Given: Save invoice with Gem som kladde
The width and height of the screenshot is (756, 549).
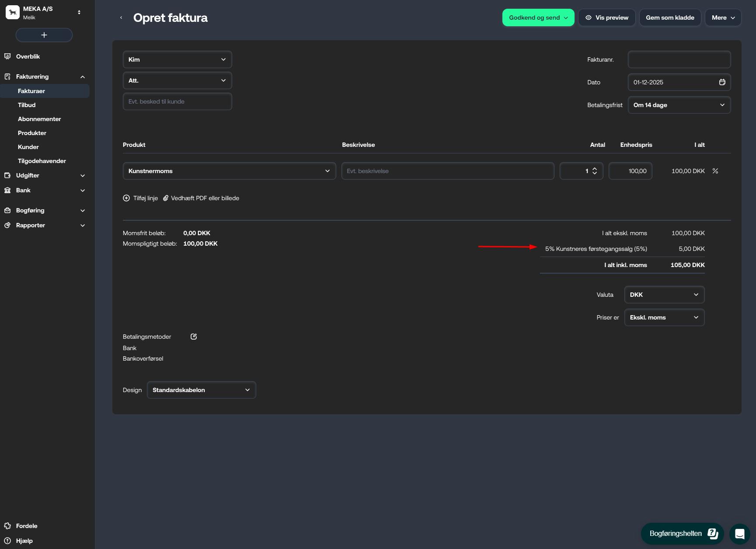Looking at the screenshot, I should pyautogui.click(x=670, y=17).
